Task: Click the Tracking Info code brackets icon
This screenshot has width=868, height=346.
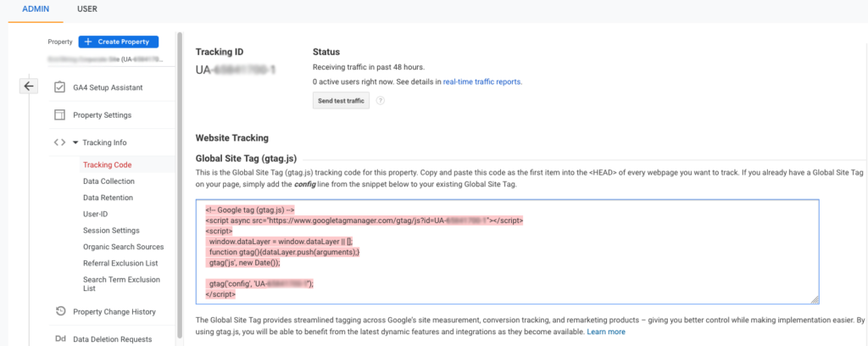Action: tap(59, 142)
